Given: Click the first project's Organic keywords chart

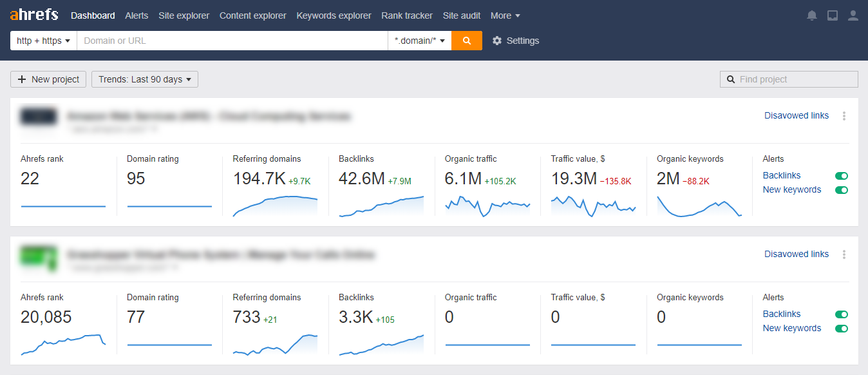Looking at the screenshot, I should click(x=699, y=206).
